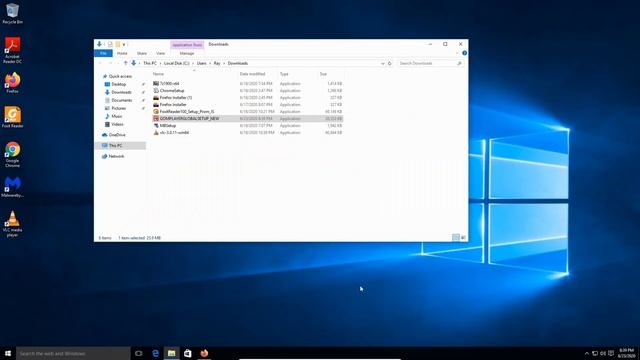Image resolution: width=640 pixels, height=360 pixels.
Task: Select Quick access in navigation pane
Action: click(x=117, y=76)
